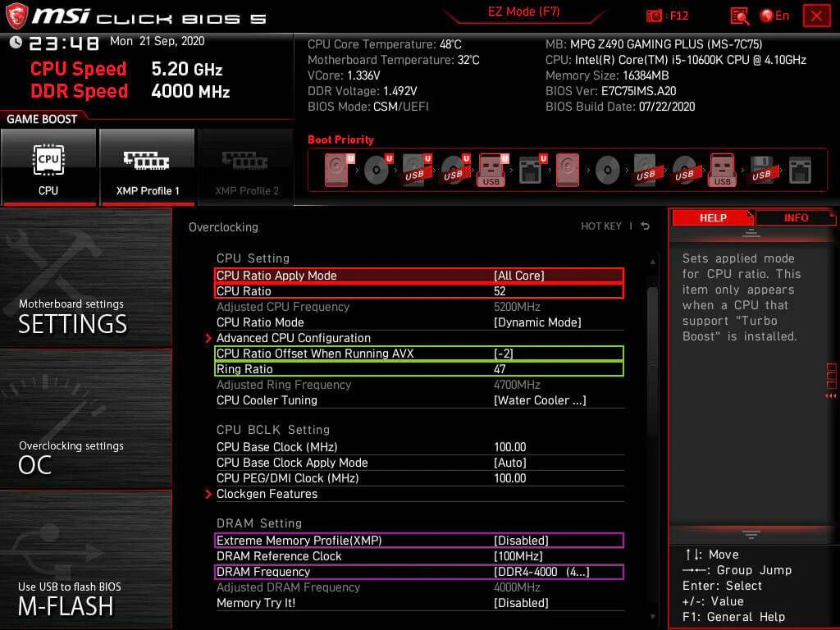Image resolution: width=840 pixels, height=630 pixels.
Task: Click the HOT KEY label
Action: point(601,226)
